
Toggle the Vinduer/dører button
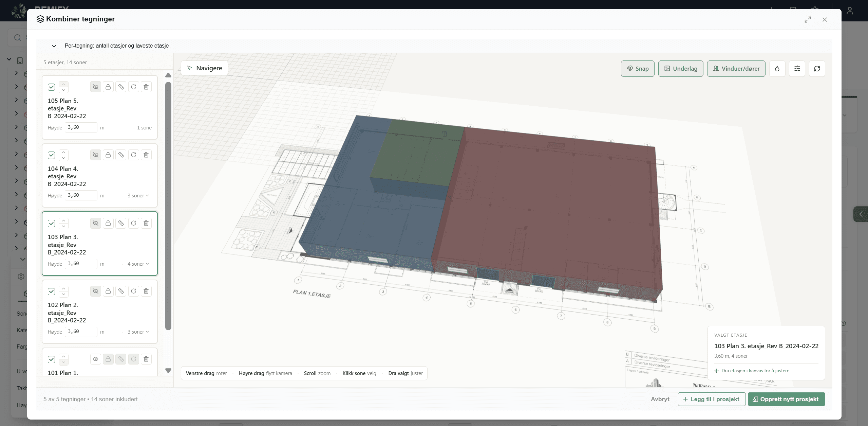(736, 69)
